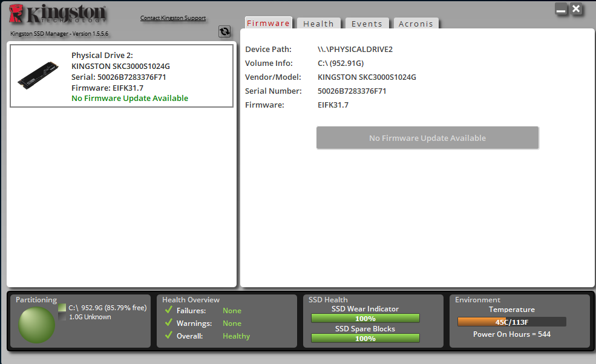Screen dimensions: 596x364
Task: Click the Overall green checkmark icon
Action: [x=169, y=336]
